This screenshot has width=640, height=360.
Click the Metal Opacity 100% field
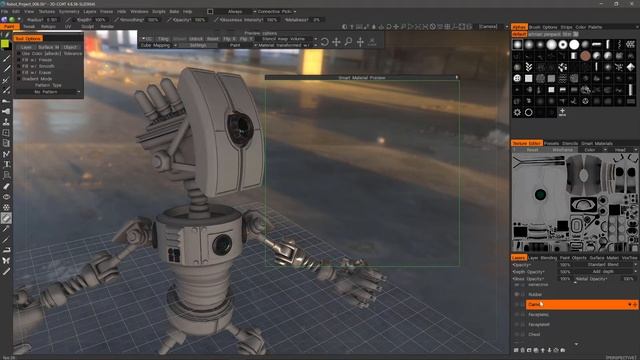coord(628,279)
